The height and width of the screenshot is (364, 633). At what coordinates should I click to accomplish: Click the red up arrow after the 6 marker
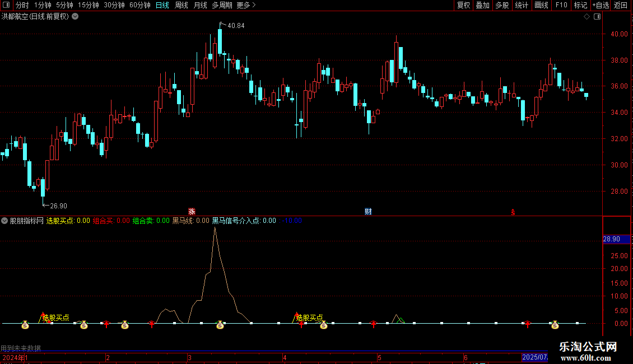527,324
